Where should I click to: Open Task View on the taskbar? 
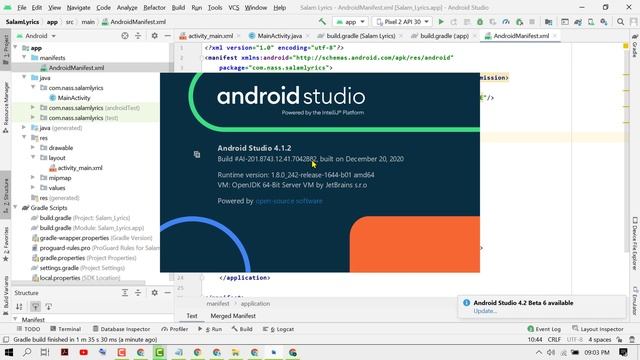click(x=45, y=352)
